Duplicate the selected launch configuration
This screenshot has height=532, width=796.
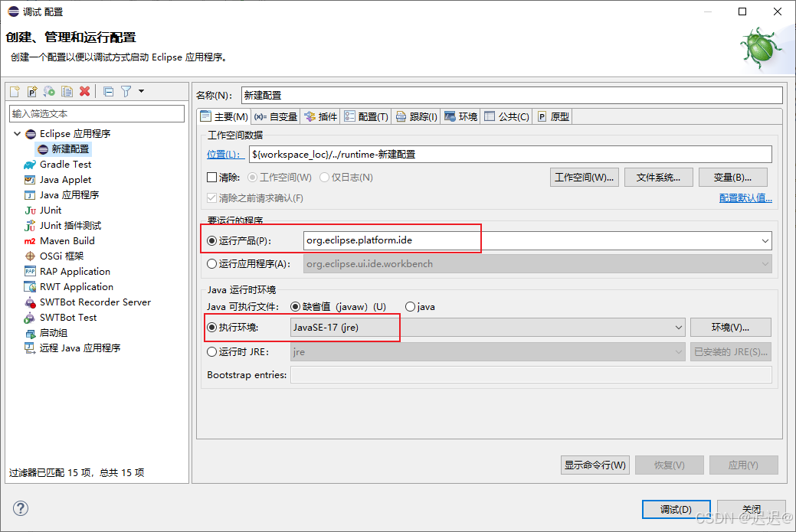click(67, 91)
